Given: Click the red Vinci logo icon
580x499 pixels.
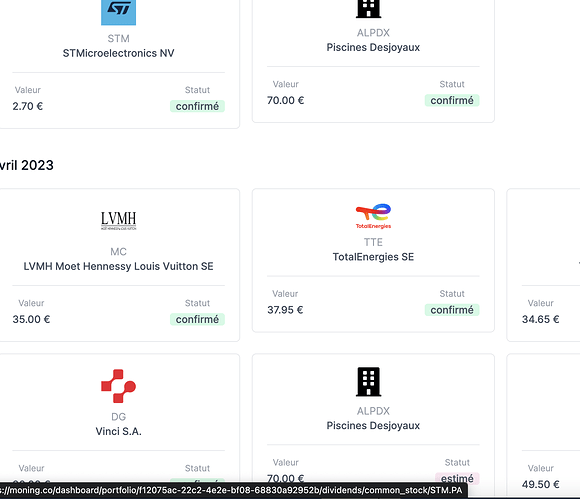Looking at the screenshot, I should click(118, 386).
